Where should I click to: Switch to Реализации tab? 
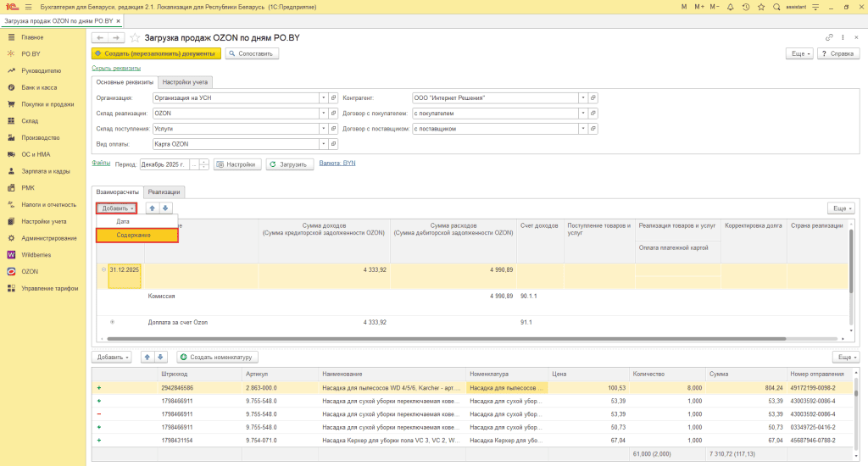(164, 192)
